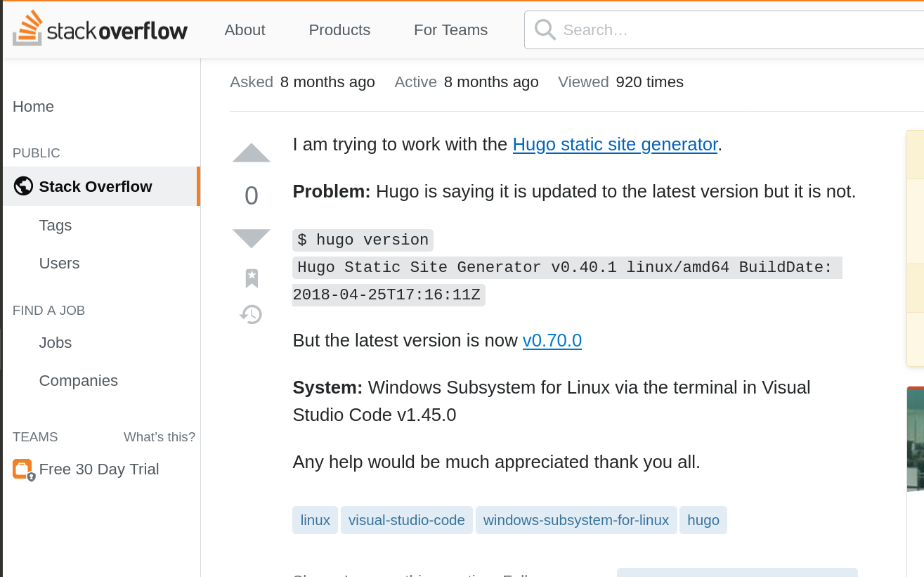Click the '$ hugo version' code text
The image size is (924, 577).
[363, 240]
